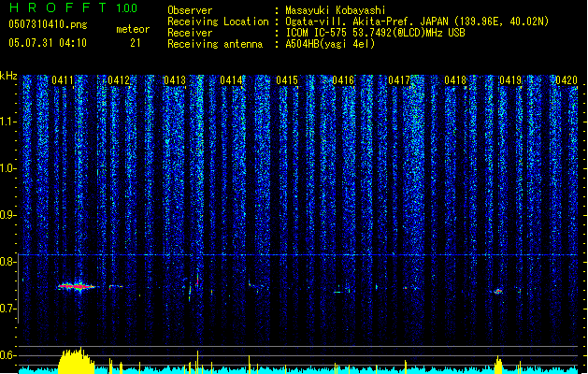Click the kHz axis unit label
Screen dimensions: 588x374
pos(8,76)
